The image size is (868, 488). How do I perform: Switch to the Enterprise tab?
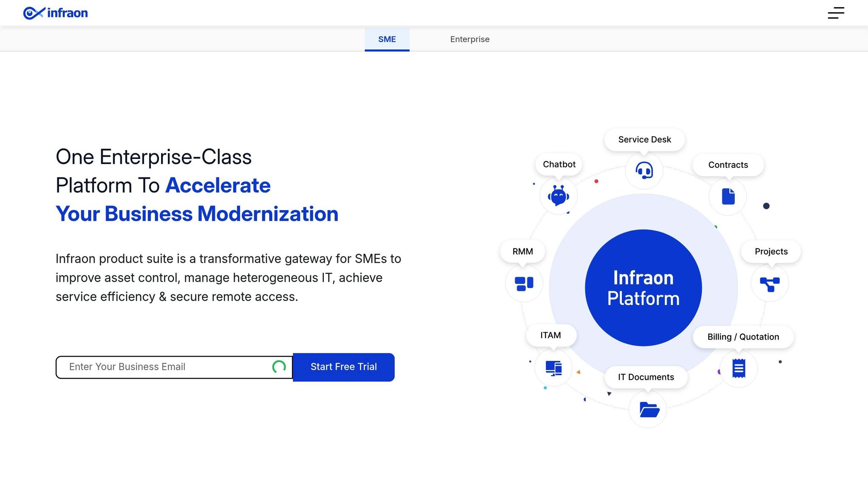(x=470, y=39)
